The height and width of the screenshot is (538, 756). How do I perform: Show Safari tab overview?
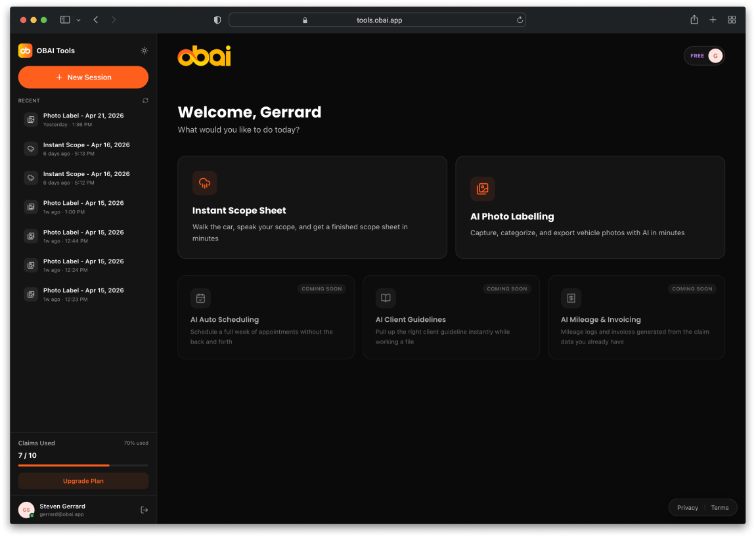click(732, 20)
